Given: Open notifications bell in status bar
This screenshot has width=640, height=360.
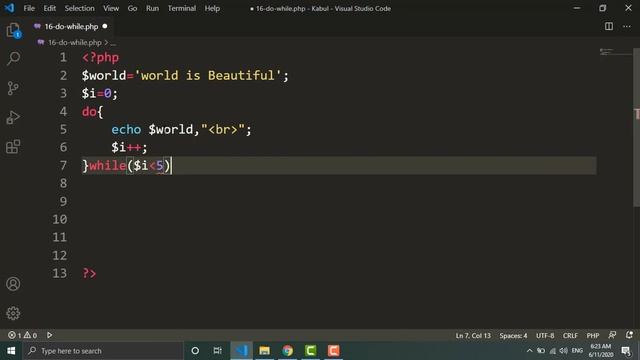Looking at the screenshot, I should (629, 335).
